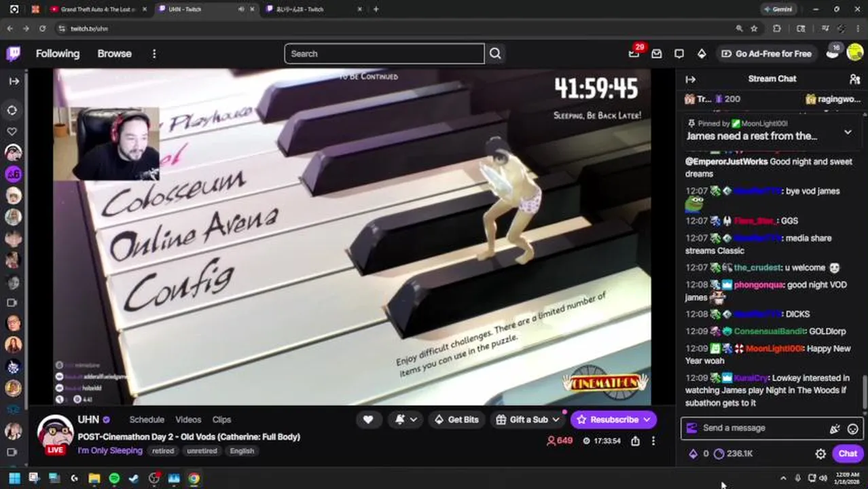This screenshot has height=489, width=868.
Task: Go to the Twitch home logo
Action: tap(13, 54)
